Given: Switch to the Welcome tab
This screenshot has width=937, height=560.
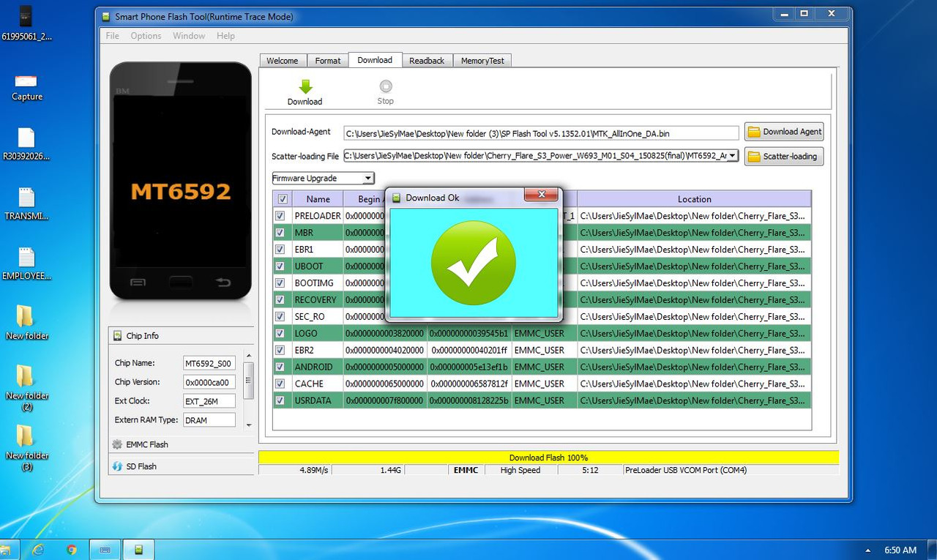Looking at the screenshot, I should 283,61.
